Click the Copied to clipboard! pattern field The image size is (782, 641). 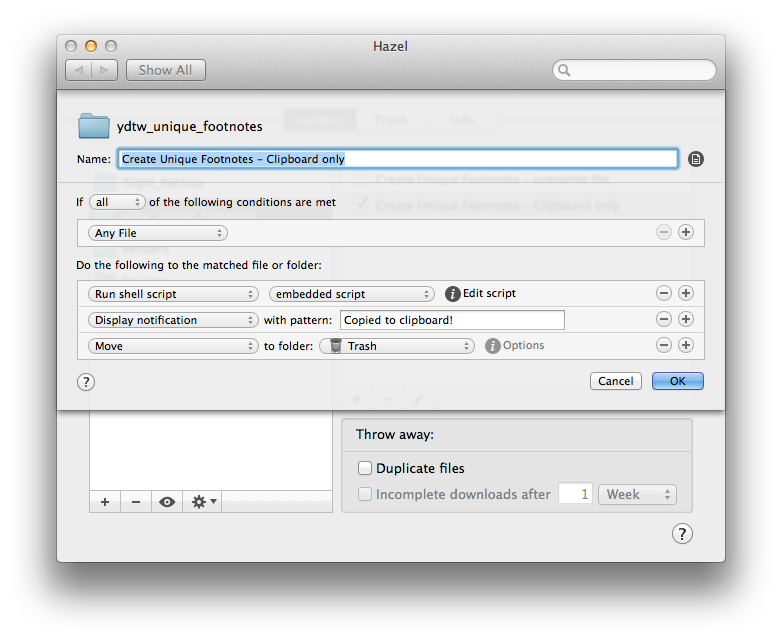click(452, 320)
